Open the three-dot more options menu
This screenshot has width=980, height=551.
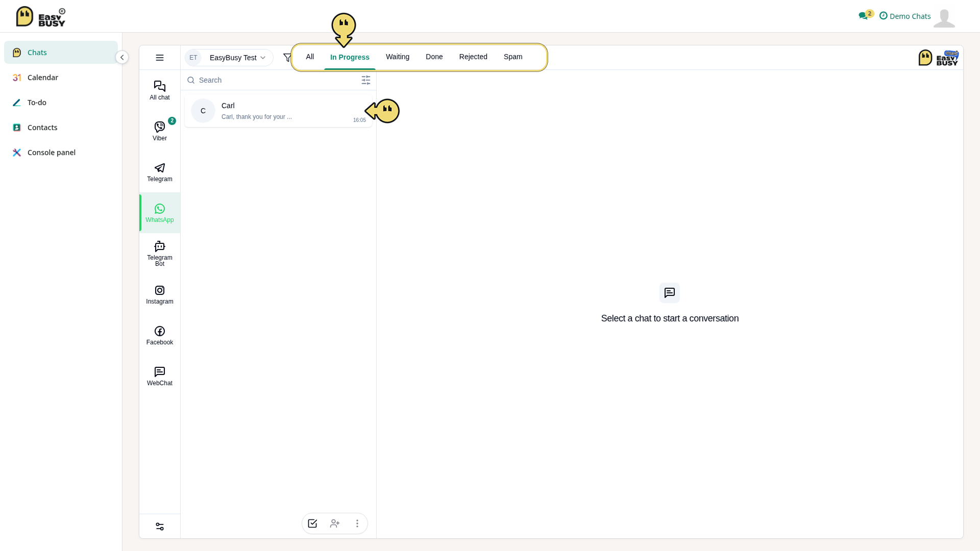coord(357,523)
